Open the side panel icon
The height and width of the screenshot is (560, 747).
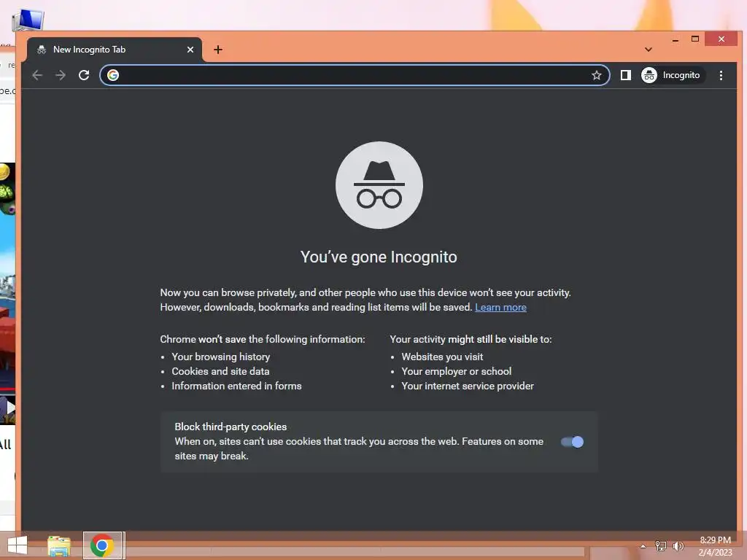click(625, 75)
